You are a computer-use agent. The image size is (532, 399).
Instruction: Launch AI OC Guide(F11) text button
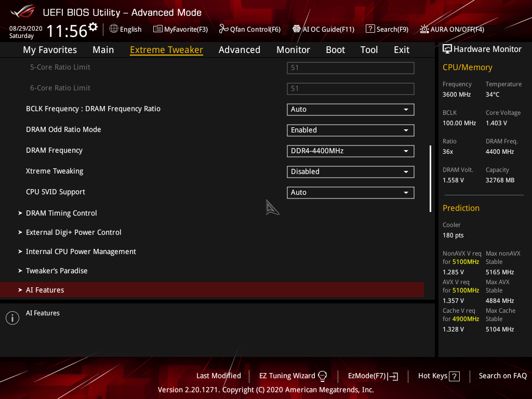click(328, 30)
